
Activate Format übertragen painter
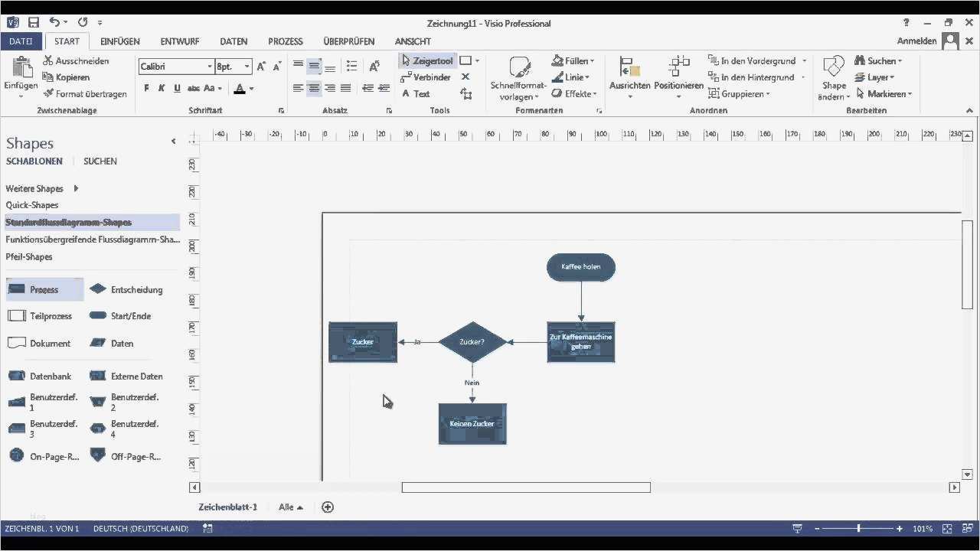pyautogui.click(x=85, y=94)
